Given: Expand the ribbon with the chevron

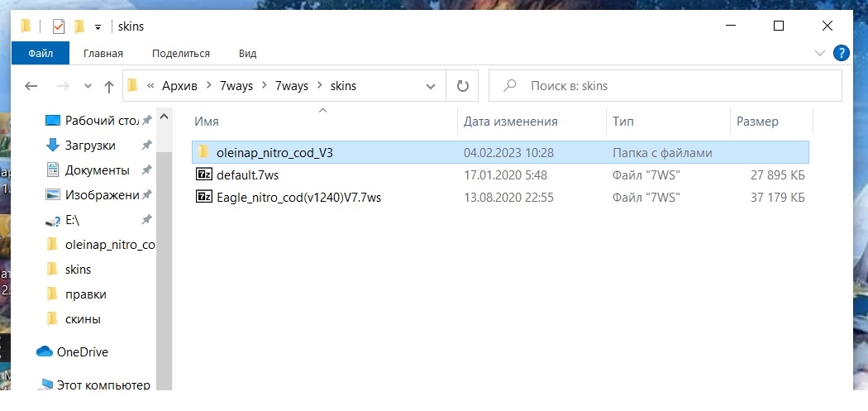Looking at the screenshot, I should [819, 54].
